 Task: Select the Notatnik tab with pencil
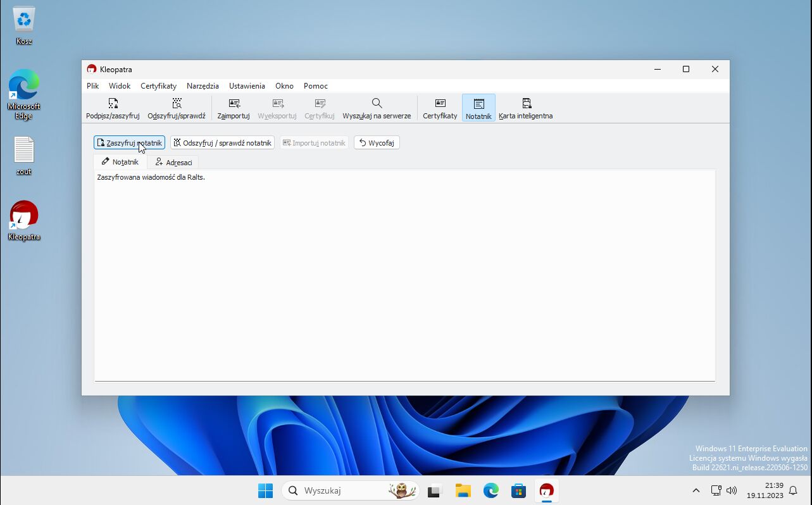click(120, 162)
